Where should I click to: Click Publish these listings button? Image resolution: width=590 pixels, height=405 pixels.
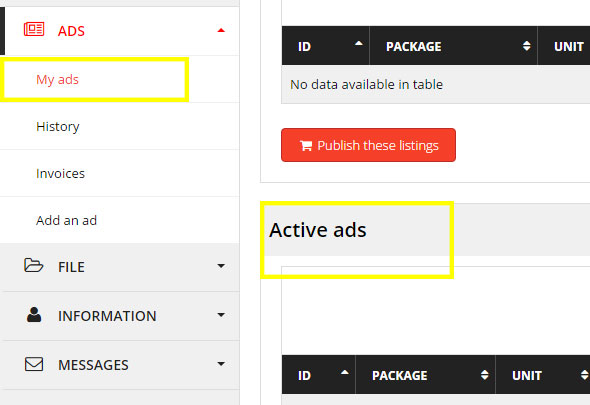368,145
